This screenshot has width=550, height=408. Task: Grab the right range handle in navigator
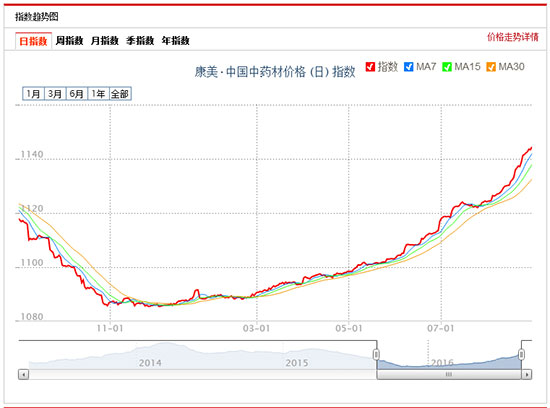(x=522, y=355)
